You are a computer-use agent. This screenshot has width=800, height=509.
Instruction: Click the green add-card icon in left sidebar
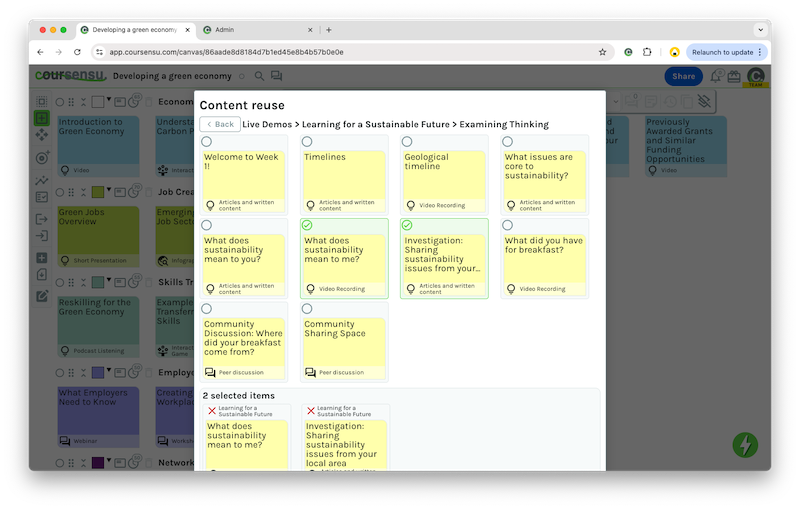coord(41,117)
